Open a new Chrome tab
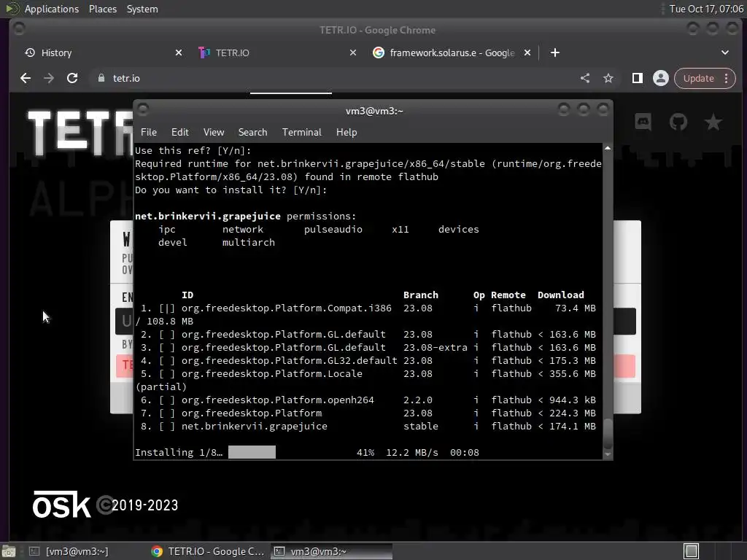 point(555,52)
